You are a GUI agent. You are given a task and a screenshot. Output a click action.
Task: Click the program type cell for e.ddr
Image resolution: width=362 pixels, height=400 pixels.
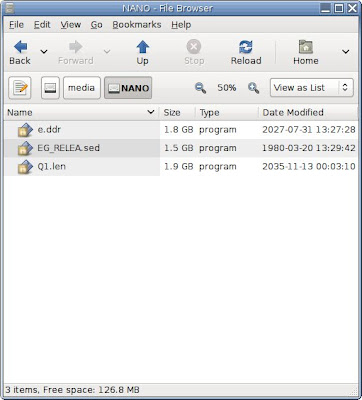(218, 130)
